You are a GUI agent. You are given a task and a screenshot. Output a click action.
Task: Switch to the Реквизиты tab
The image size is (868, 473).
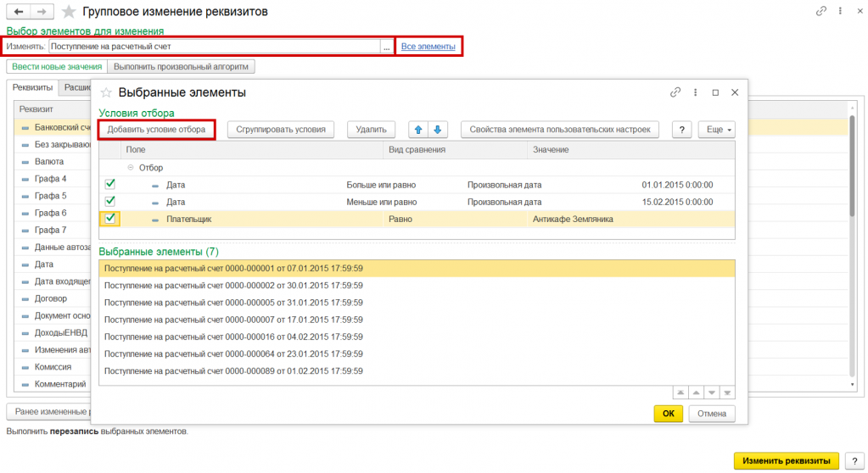32,87
